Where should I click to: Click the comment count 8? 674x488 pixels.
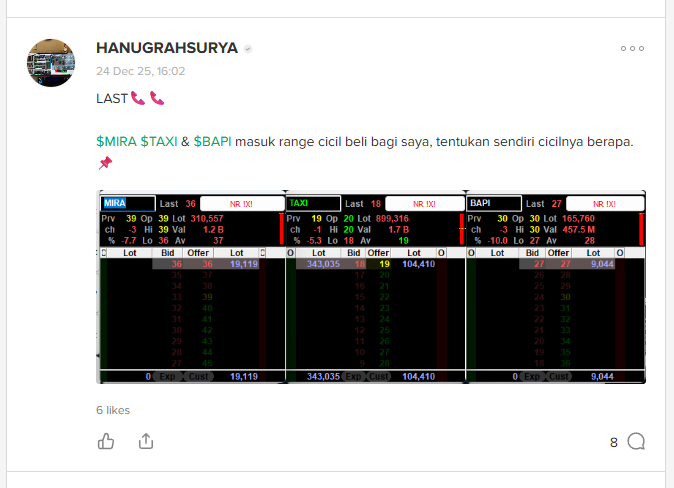614,442
